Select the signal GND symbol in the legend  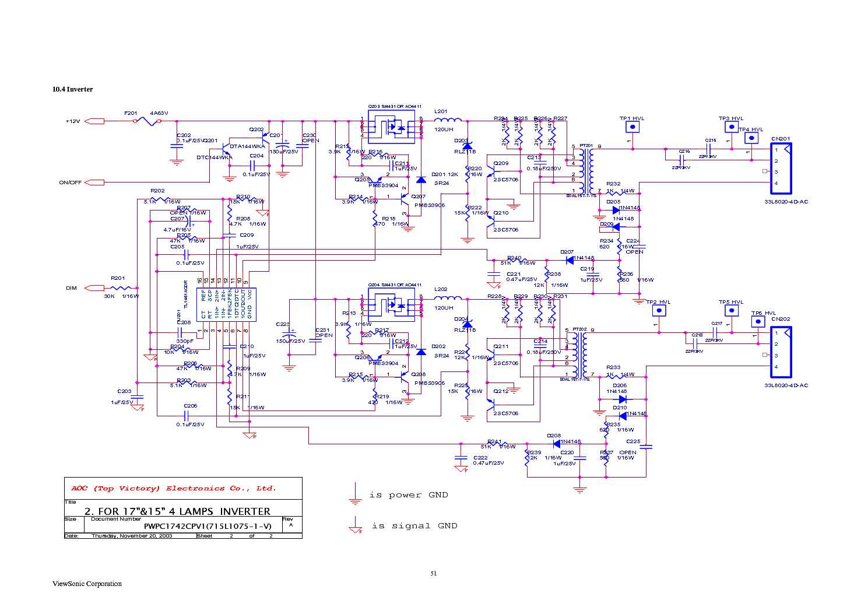[356, 525]
